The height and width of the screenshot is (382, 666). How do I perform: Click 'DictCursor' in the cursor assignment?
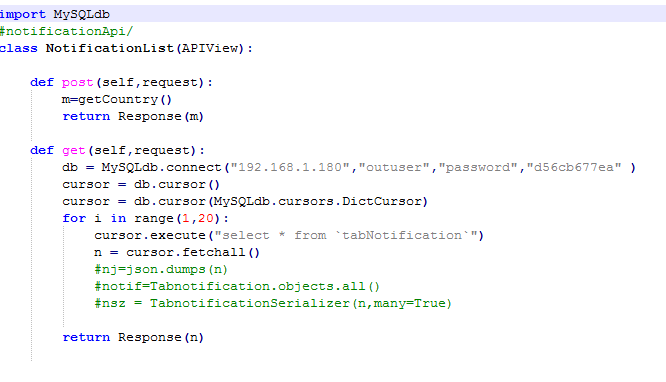382,201
